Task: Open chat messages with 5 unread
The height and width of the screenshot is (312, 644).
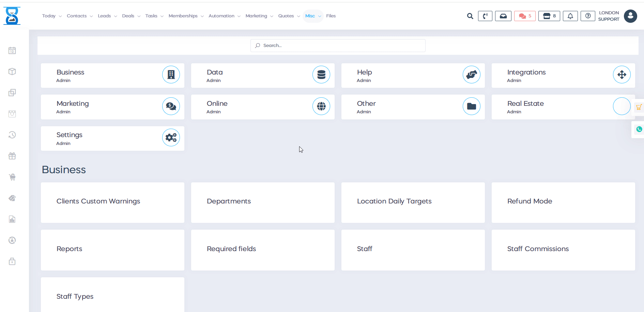Action: (525, 16)
